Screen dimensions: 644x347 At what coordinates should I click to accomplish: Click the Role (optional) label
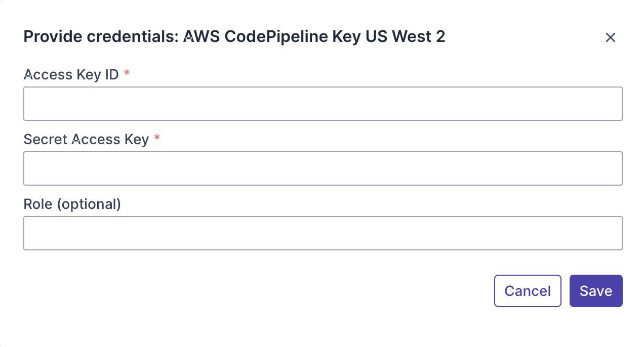point(72,204)
